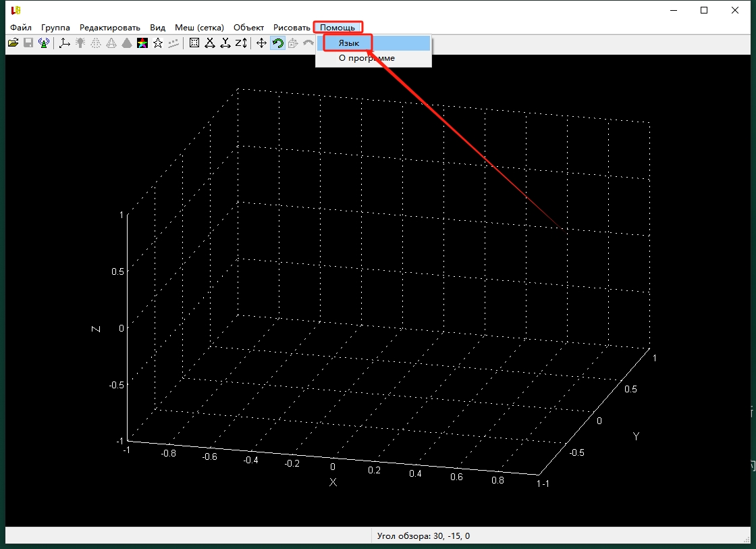Expand the Меш (сетка) menu

click(x=199, y=28)
